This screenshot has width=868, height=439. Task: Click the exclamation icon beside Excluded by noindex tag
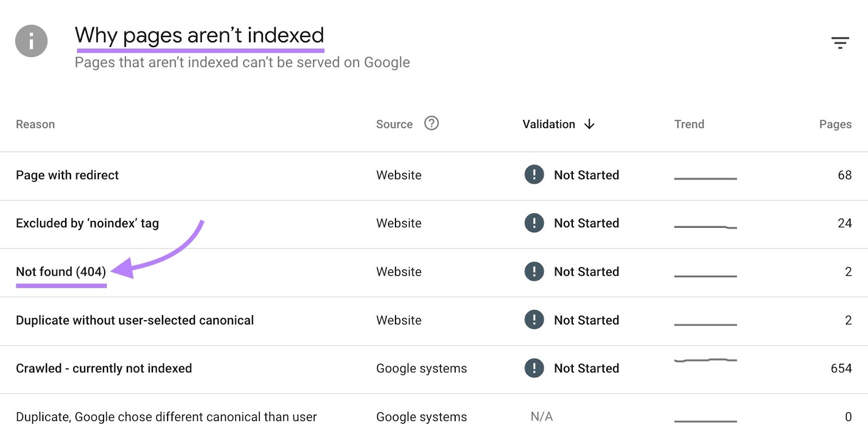(534, 223)
